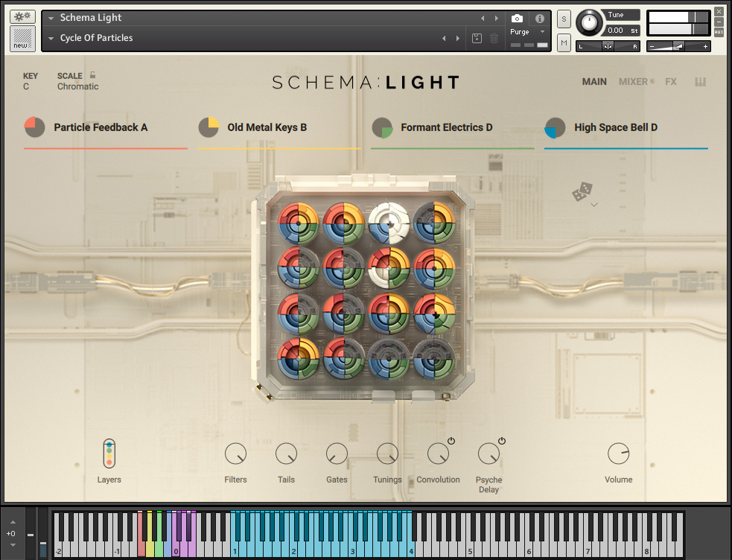Select the first cell in the top grid row

[x=299, y=223]
